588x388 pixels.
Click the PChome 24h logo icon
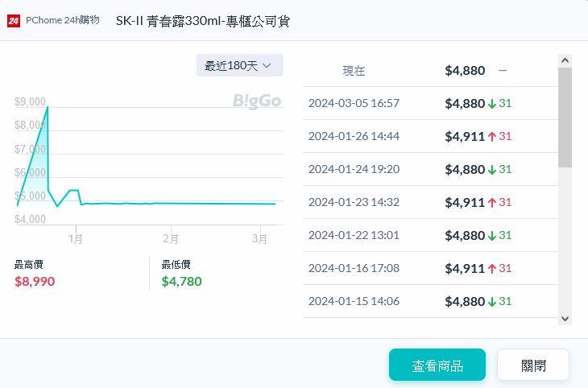pyautogui.click(x=13, y=20)
